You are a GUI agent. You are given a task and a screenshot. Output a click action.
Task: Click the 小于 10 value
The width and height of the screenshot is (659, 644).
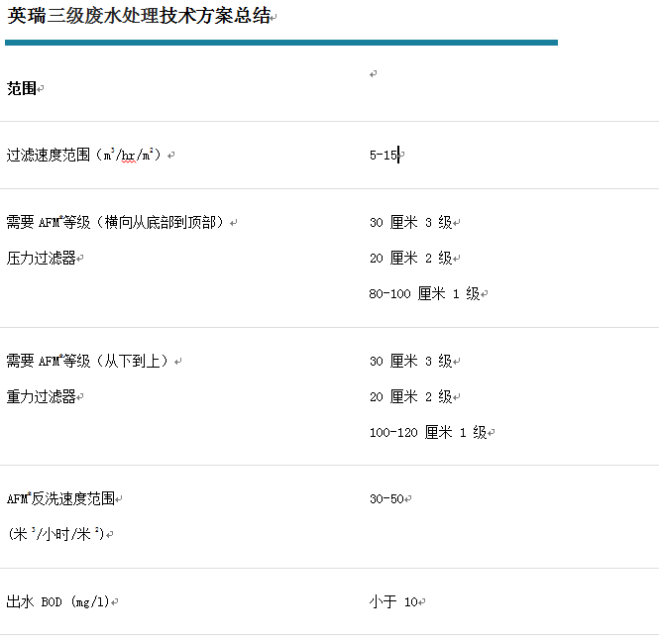[396, 601]
